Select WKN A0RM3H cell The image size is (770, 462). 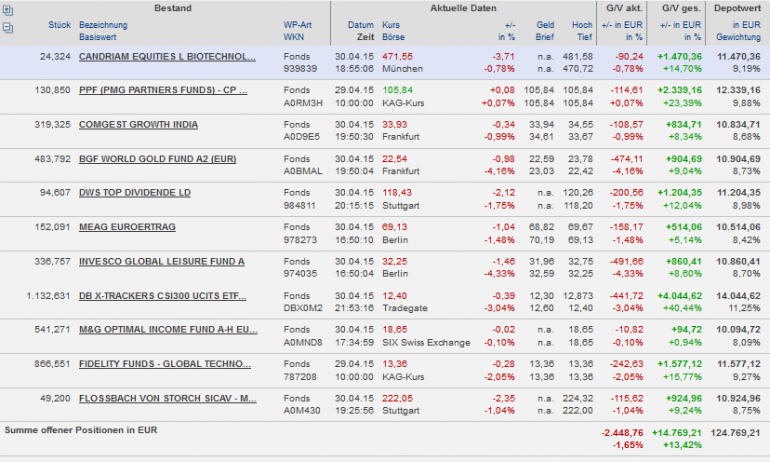pyautogui.click(x=303, y=103)
